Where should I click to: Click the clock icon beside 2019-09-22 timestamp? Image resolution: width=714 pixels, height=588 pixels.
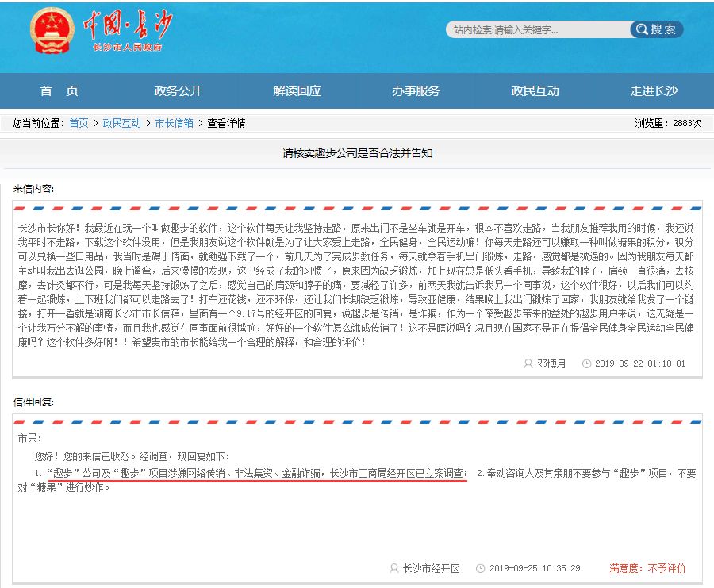pos(586,363)
